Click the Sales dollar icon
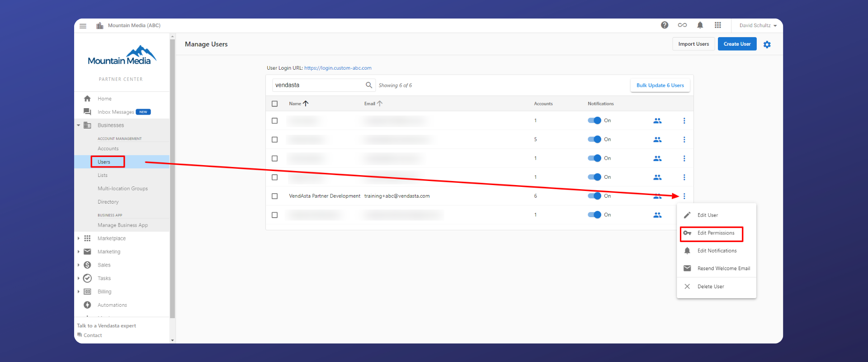Screen dimensions: 868x362 click(x=87, y=265)
